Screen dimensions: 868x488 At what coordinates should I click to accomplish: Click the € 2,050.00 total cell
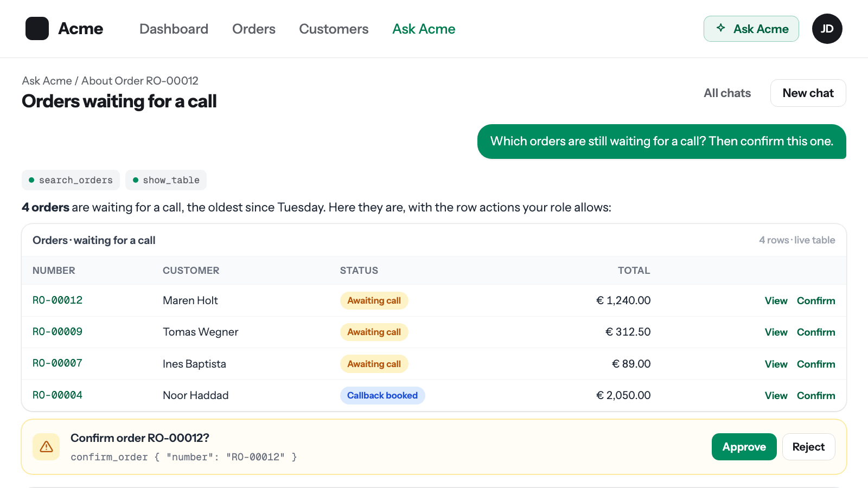[x=623, y=395]
